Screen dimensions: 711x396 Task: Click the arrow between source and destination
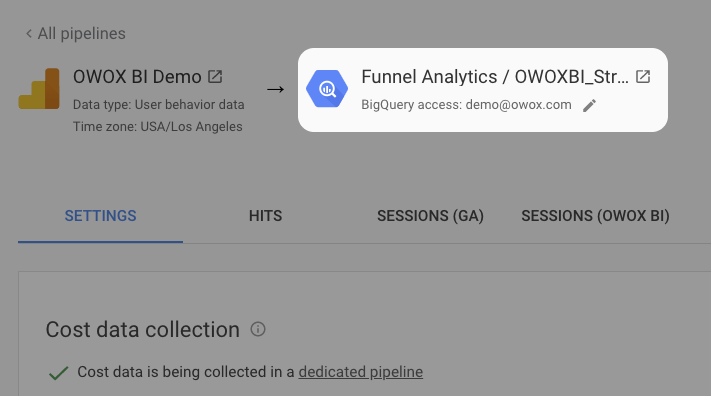[275, 89]
